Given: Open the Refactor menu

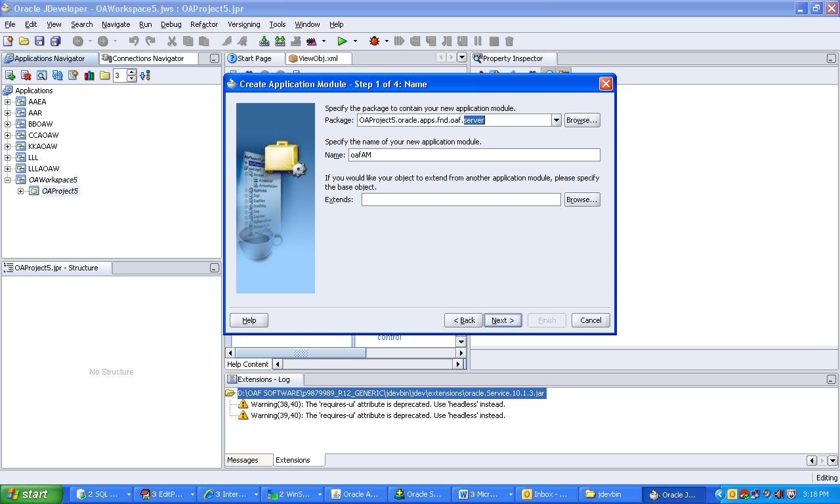Looking at the screenshot, I should (x=204, y=24).
